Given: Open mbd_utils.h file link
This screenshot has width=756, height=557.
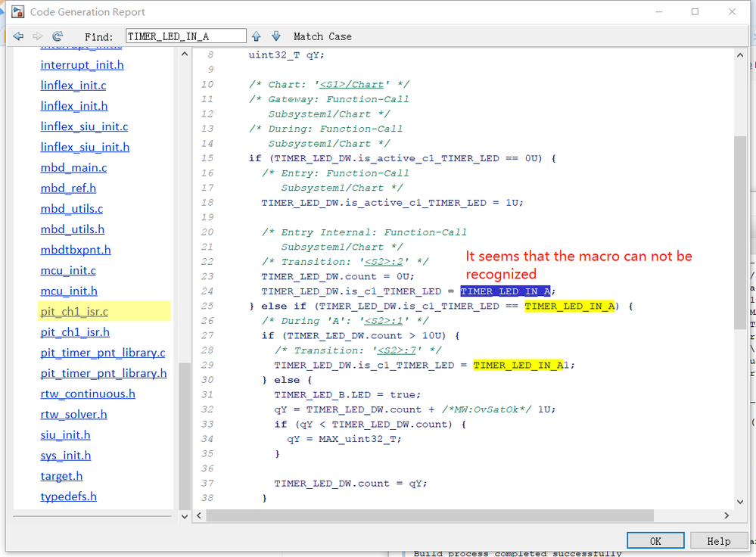Looking at the screenshot, I should tap(73, 229).
